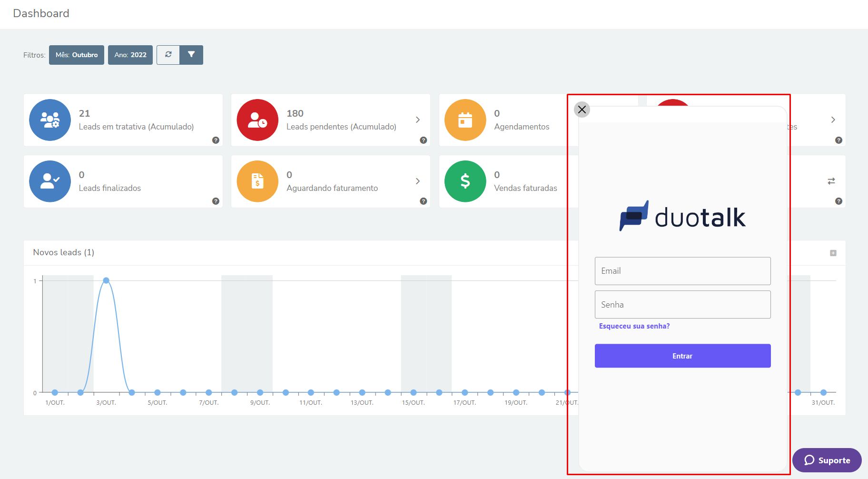Screen dimensions: 868x479
Task: Click the Novos leads (1) heading
Action: click(x=64, y=252)
